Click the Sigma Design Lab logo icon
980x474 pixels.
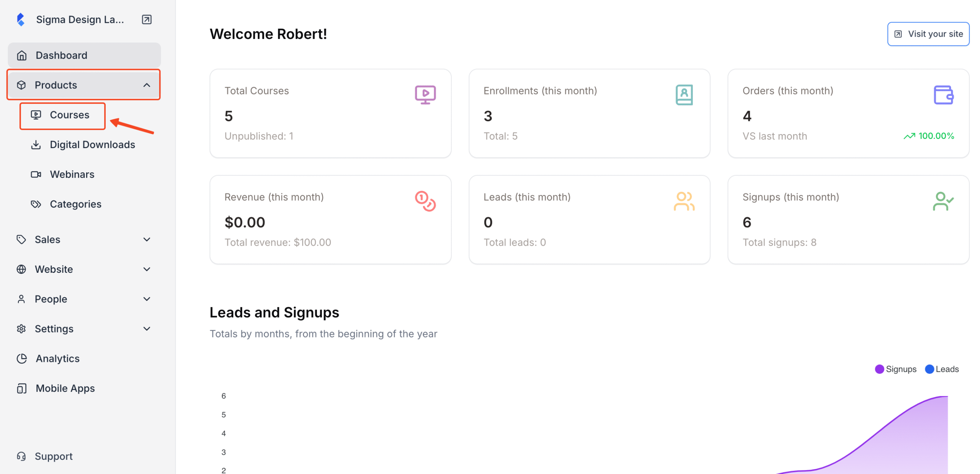pyautogui.click(x=21, y=20)
